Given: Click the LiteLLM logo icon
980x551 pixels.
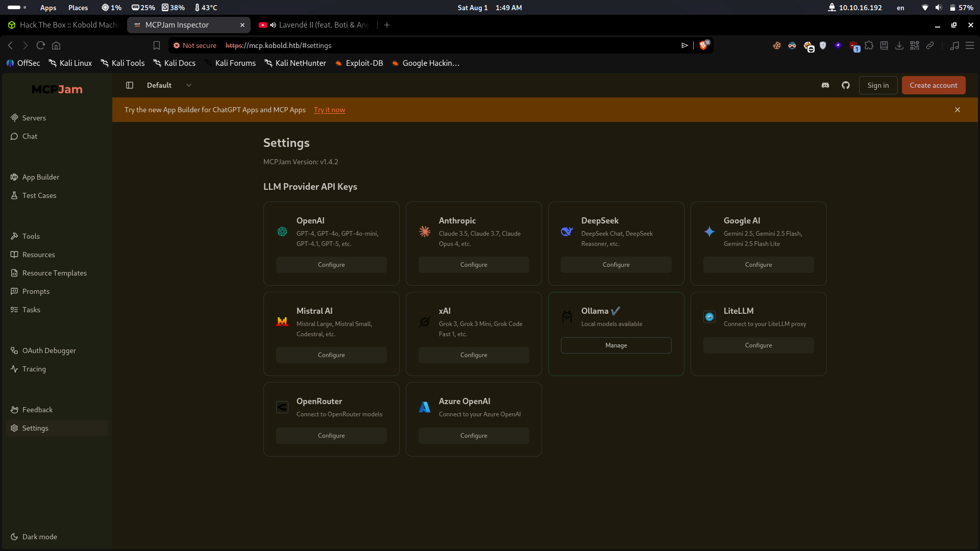Looking at the screenshot, I should point(709,317).
